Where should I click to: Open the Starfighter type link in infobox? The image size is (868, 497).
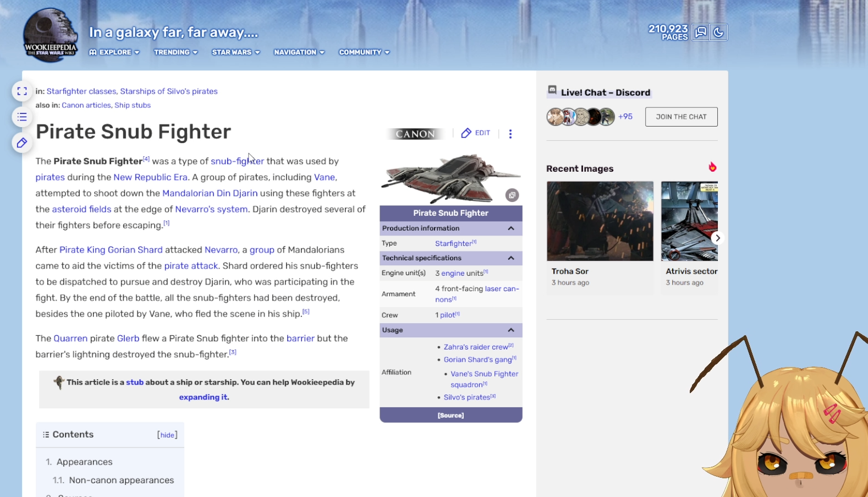click(x=453, y=244)
